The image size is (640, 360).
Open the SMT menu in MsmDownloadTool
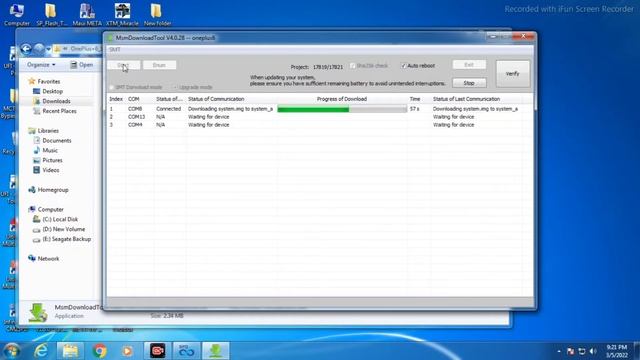coord(115,50)
